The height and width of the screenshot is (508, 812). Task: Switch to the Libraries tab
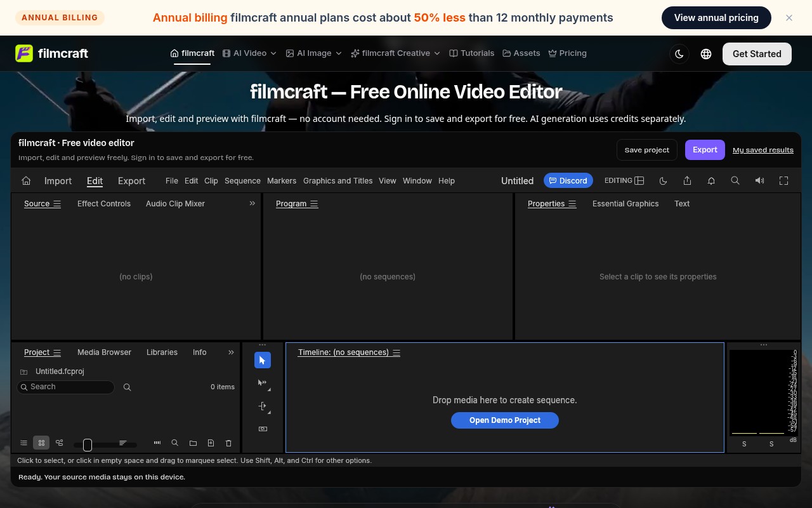(162, 352)
